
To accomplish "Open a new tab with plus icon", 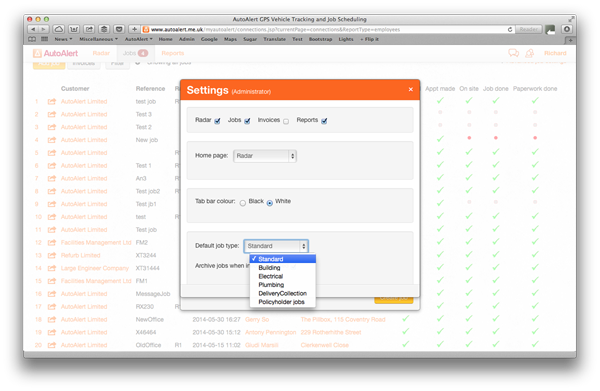I will tap(570, 40).
